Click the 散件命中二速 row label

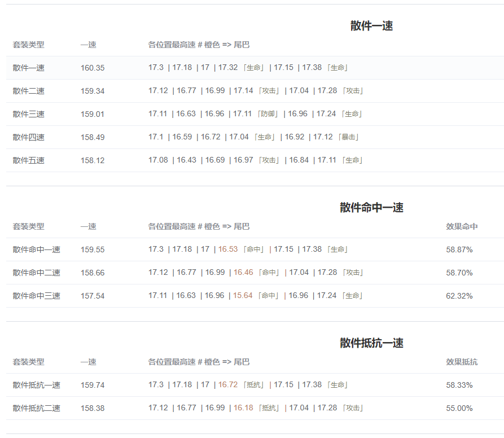(x=36, y=273)
